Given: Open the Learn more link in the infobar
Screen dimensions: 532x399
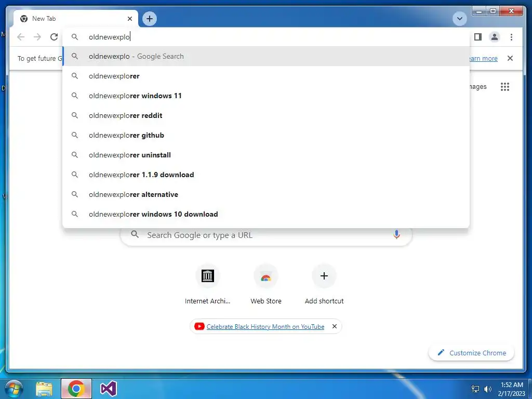Looking at the screenshot, I should coord(483,58).
